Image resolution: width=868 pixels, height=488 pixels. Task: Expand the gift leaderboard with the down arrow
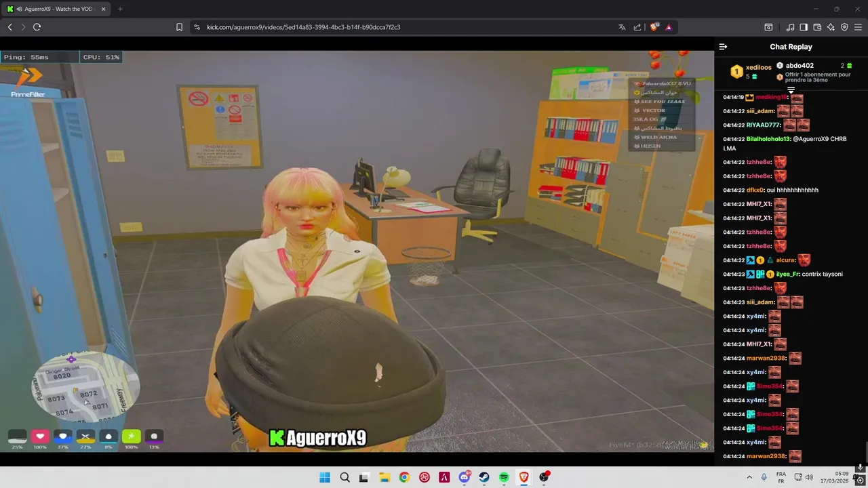[791, 89]
